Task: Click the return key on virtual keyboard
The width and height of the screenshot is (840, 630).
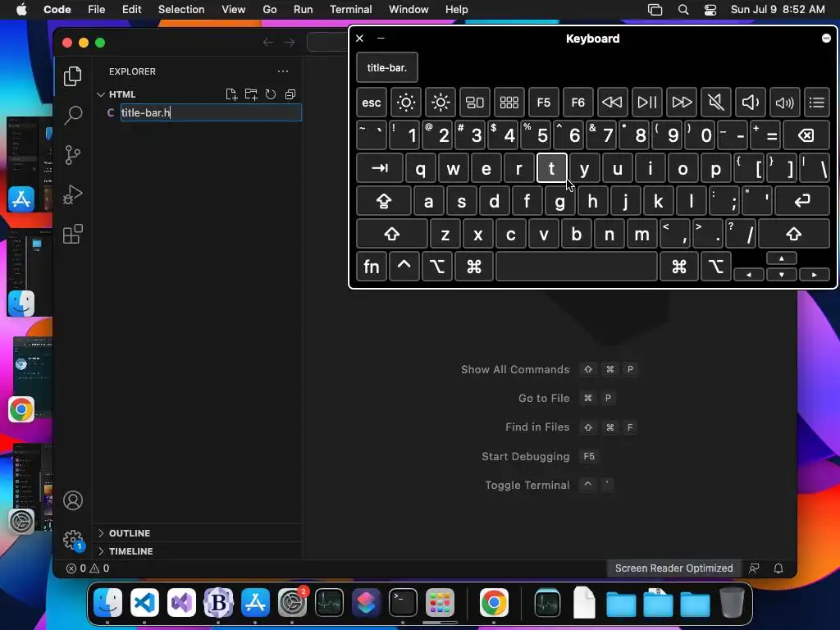Action: pos(802,201)
